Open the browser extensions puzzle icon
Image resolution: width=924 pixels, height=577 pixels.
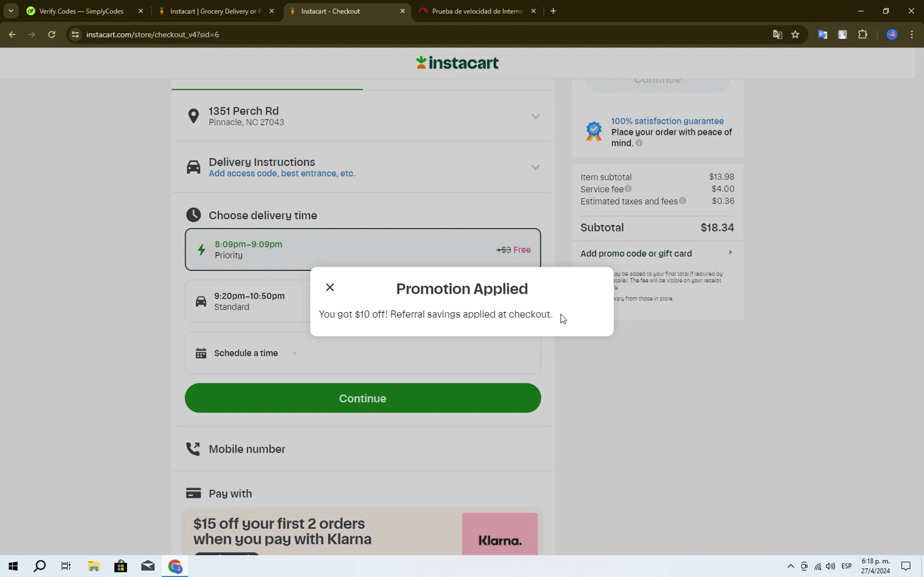[862, 34]
